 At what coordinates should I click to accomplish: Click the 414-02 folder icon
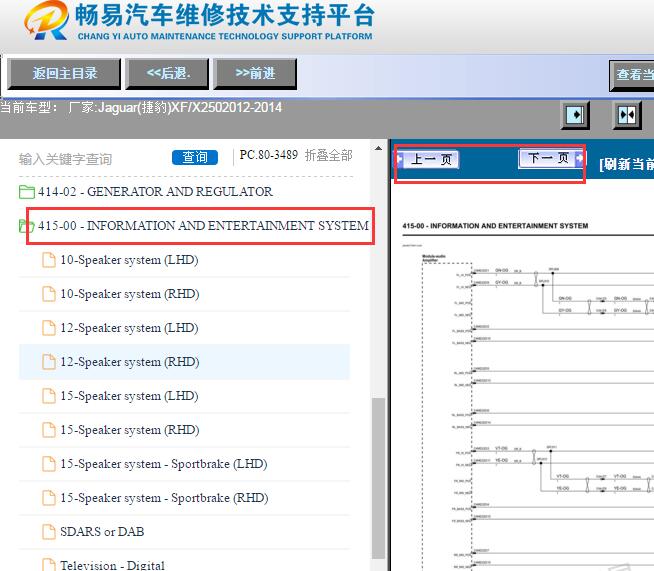27,192
